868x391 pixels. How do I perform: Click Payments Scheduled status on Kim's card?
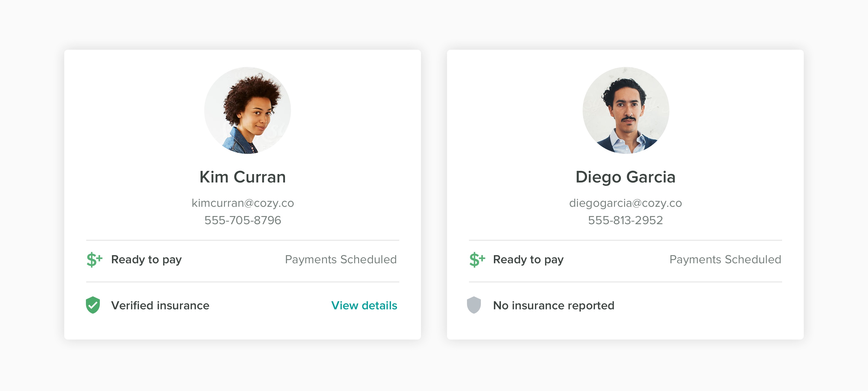click(341, 260)
